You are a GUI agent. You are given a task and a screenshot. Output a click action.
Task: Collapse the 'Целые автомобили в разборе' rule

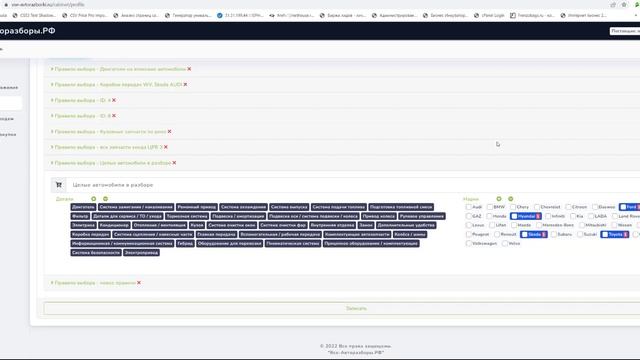pos(111,163)
